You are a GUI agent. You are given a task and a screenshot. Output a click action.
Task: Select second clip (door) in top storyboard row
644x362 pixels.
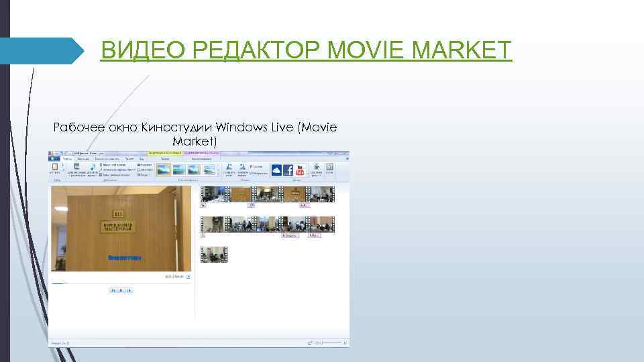tap(240, 194)
